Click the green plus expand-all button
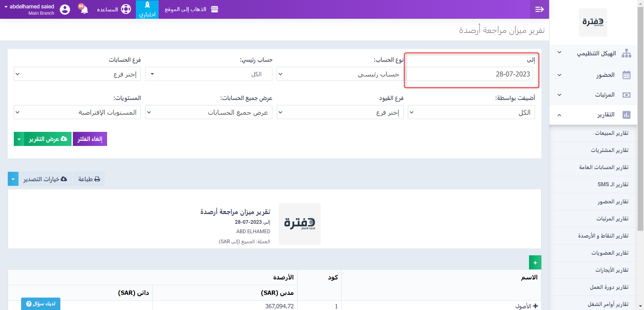The image size is (644, 310). tap(535, 262)
